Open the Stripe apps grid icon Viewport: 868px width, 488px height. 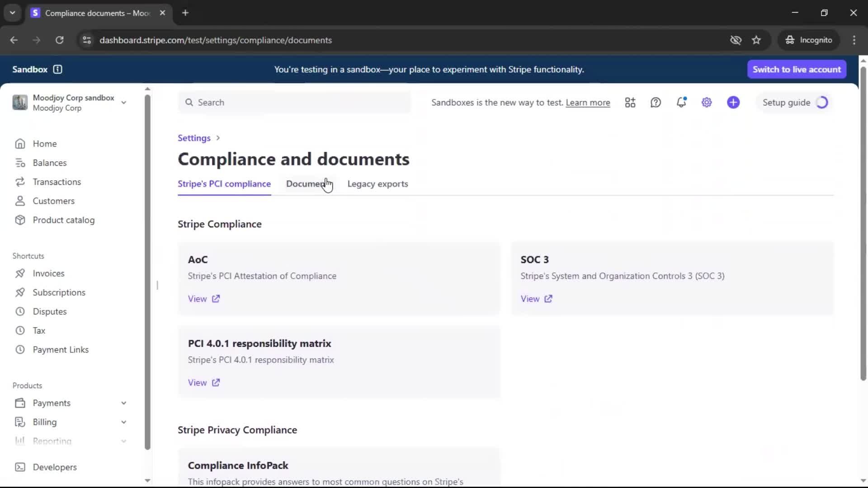[630, 103]
